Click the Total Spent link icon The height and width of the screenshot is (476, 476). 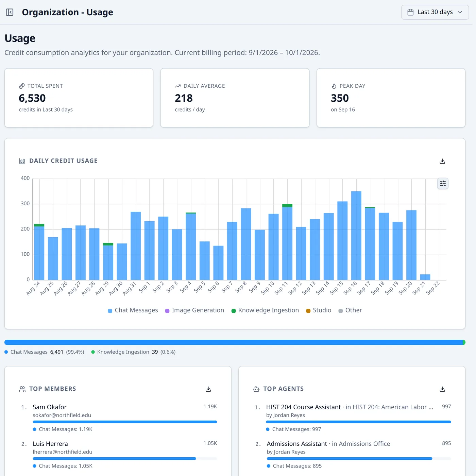[22, 86]
